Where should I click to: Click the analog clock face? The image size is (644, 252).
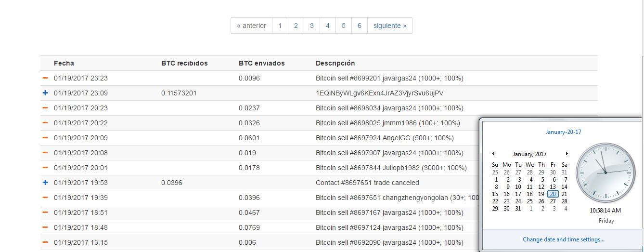tap(605, 172)
